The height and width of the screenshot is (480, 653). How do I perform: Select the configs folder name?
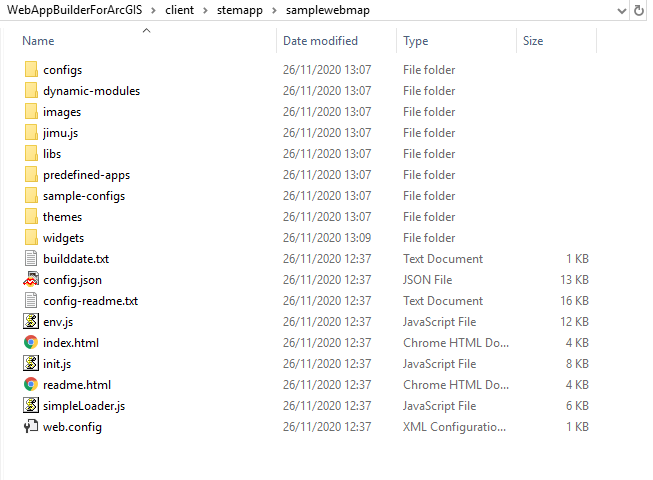point(62,70)
